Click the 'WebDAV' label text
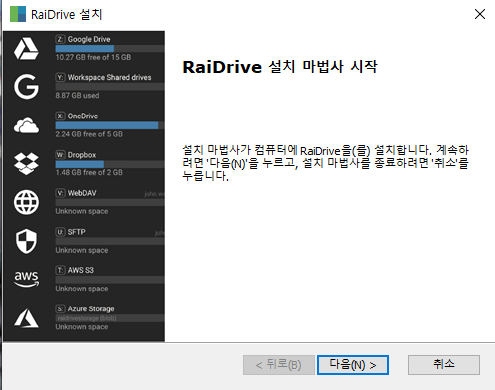The height and width of the screenshot is (390, 495). [x=82, y=193]
